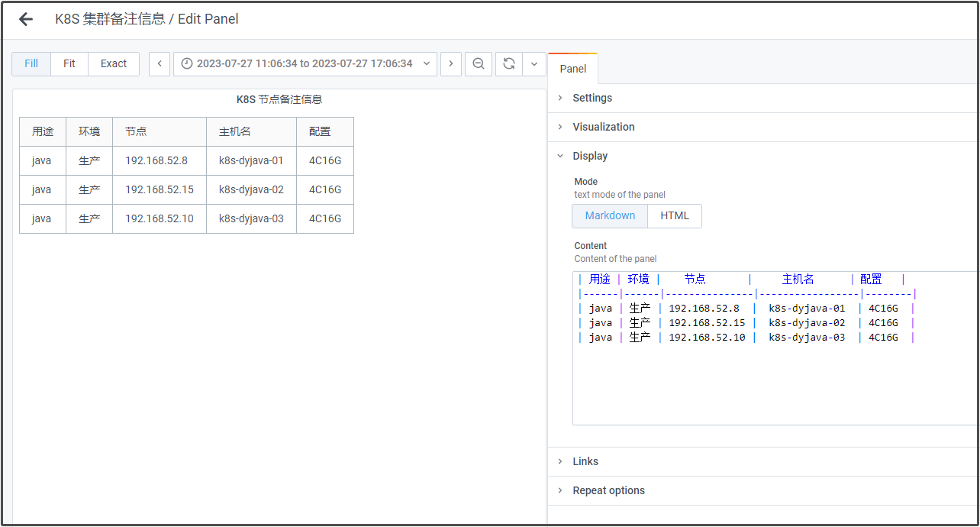Collapse the Display section
Screen dimensions: 980x527
[590, 156]
